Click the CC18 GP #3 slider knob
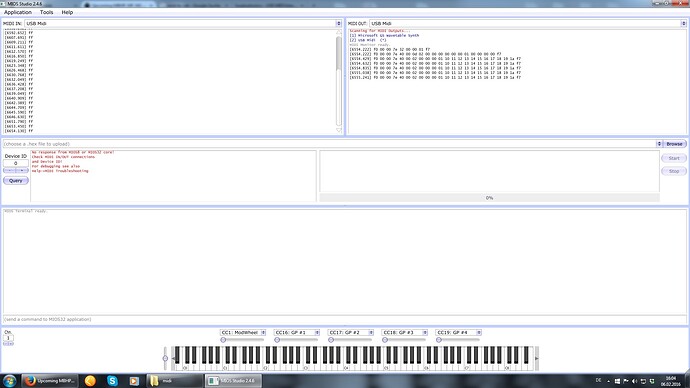Viewport: 690px width, 388px height. (x=385, y=340)
